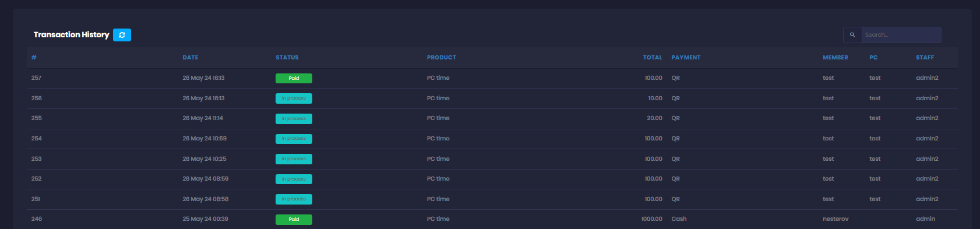The width and height of the screenshot is (980, 229).
Task: Click In process badge on transaction 255
Action: [x=294, y=119]
